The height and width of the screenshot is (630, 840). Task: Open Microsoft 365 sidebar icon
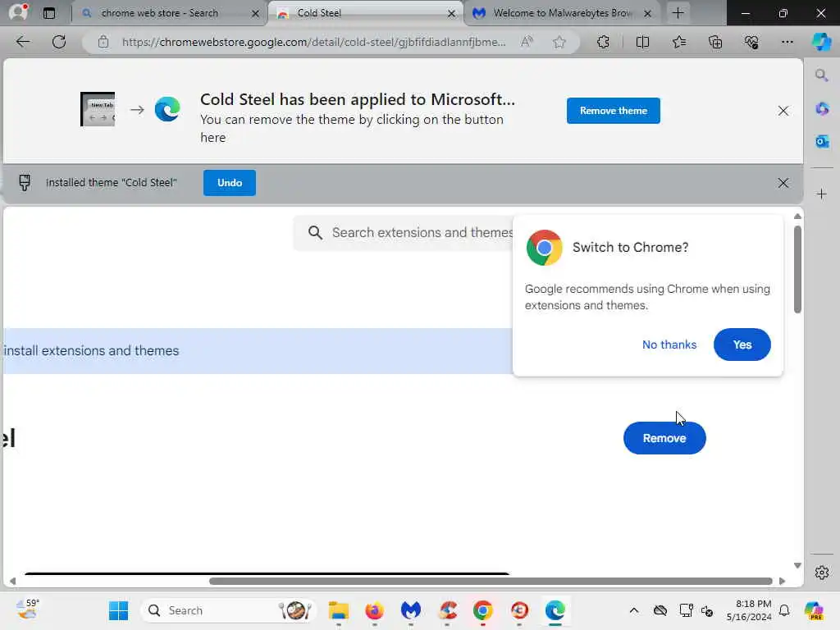[x=822, y=109]
